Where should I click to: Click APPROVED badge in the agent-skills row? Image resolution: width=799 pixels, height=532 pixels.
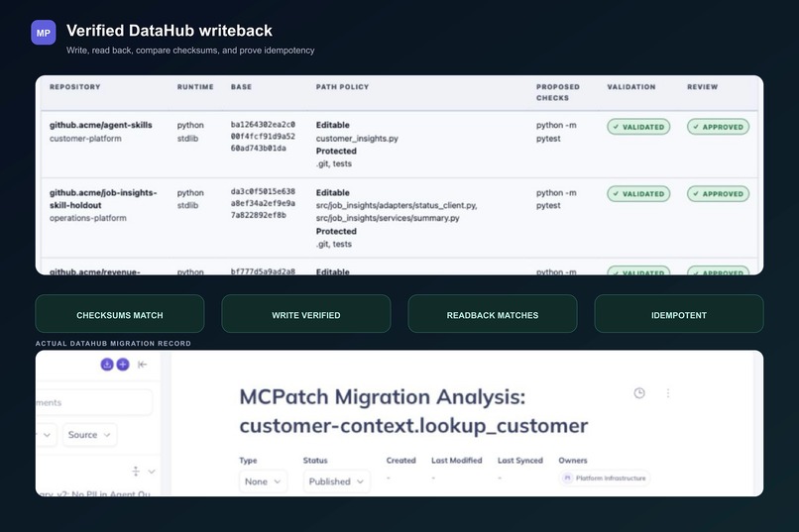coord(718,127)
